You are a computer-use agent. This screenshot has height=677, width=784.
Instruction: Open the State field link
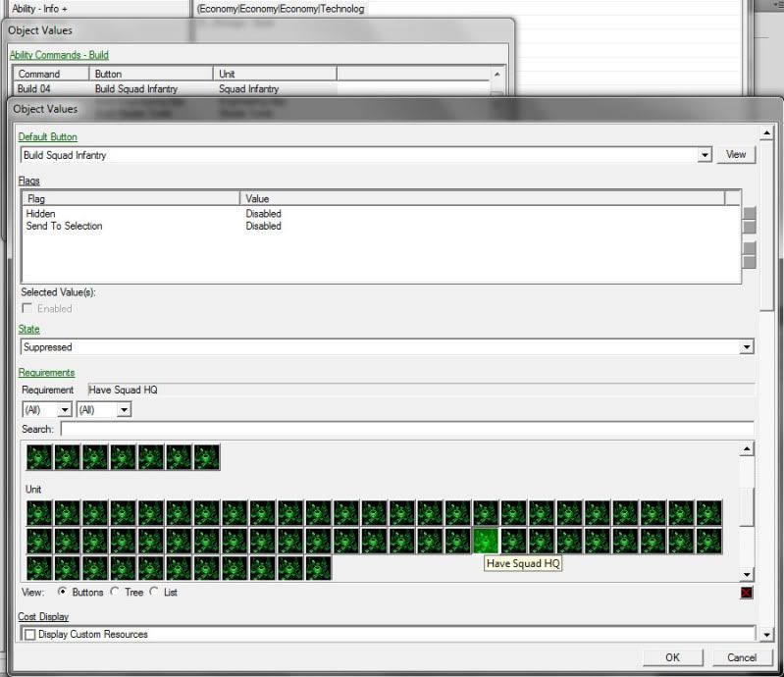[29, 329]
